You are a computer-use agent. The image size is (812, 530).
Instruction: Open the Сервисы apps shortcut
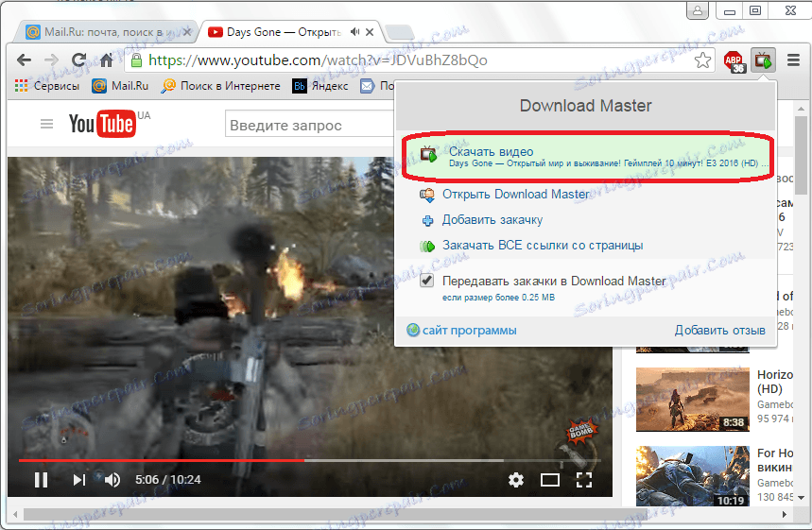[47, 86]
